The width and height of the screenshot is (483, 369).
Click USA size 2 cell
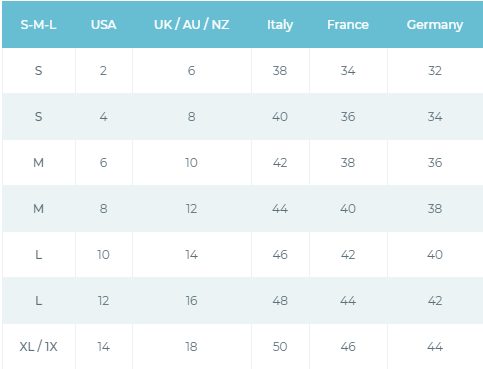(x=103, y=71)
